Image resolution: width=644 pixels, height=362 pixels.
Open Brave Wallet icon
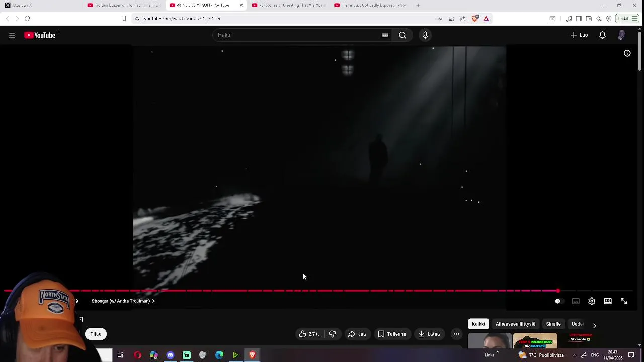pyautogui.click(x=589, y=19)
